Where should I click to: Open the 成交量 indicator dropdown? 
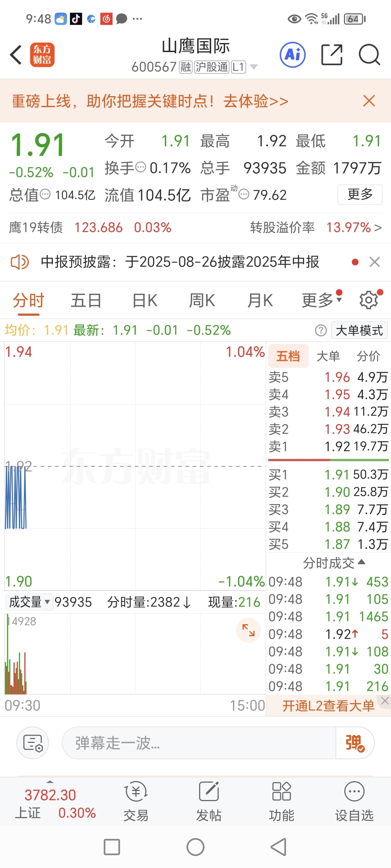pyautogui.click(x=30, y=602)
